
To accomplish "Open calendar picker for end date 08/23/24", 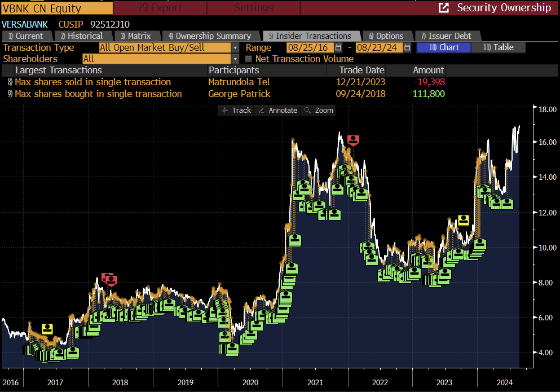I will point(407,47).
